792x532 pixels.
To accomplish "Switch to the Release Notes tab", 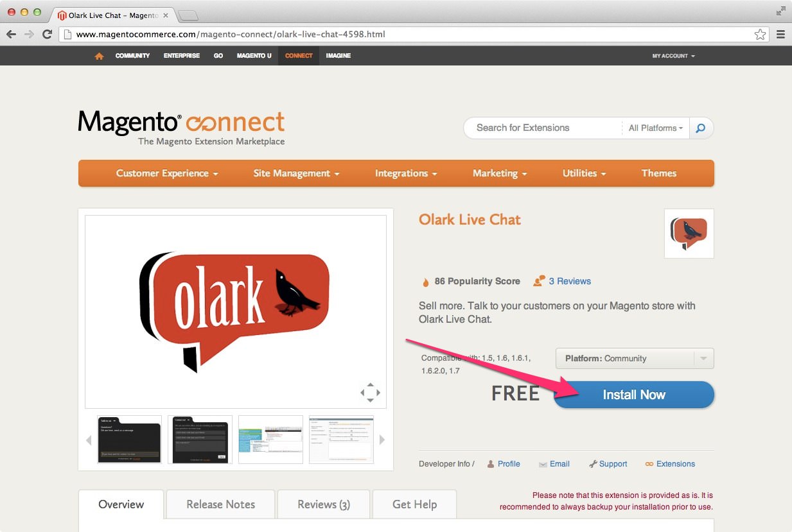I will click(x=220, y=504).
